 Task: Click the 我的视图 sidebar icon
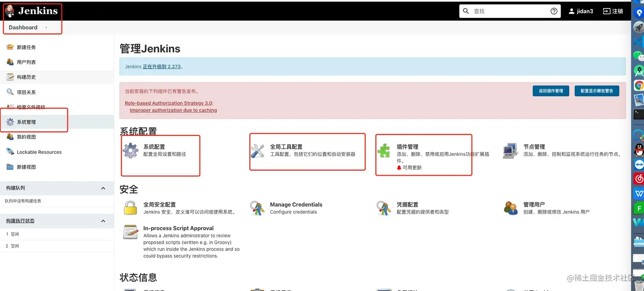pyautogui.click(x=10, y=137)
